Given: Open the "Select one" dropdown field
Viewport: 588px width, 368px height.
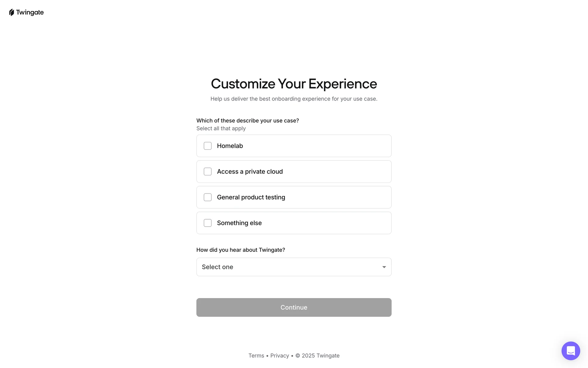Looking at the screenshot, I should [288, 267].
